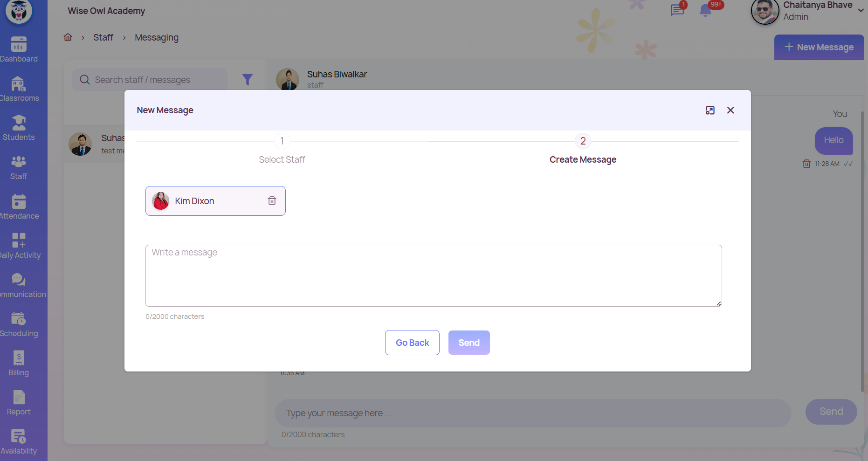Select step 2 Create Message
Viewport: 868px width, 461px height.
click(583, 141)
